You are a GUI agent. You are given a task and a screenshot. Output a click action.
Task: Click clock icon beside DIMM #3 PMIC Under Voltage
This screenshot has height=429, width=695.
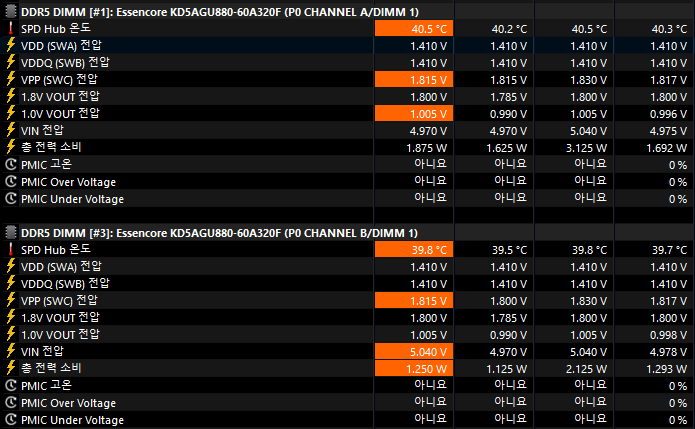(11, 419)
